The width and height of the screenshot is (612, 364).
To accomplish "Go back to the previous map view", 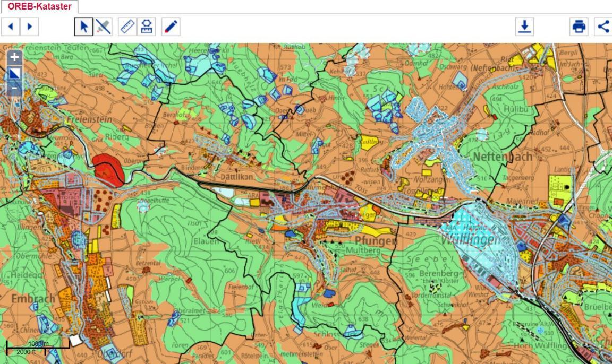I will (x=11, y=26).
